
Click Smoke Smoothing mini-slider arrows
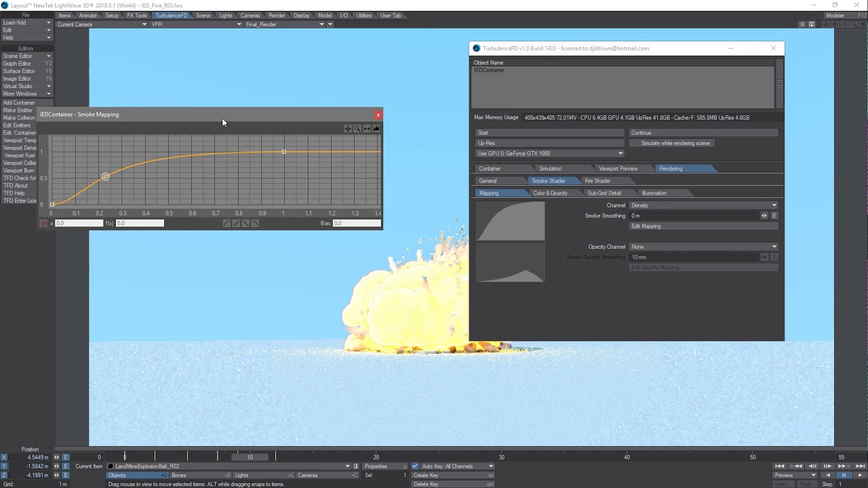tap(764, 216)
